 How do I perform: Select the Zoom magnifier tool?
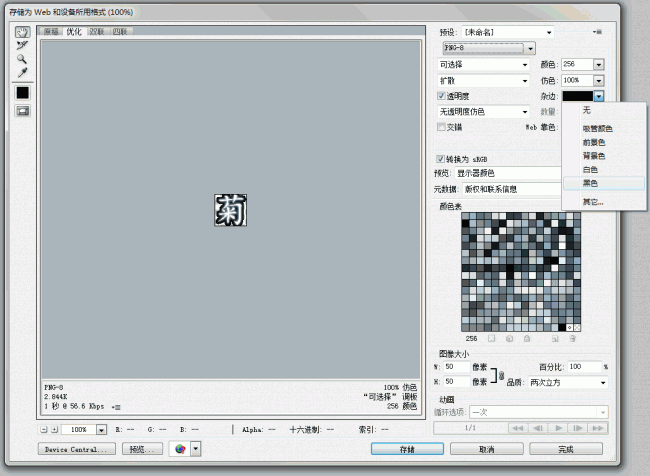pyautogui.click(x=22, y=59)
